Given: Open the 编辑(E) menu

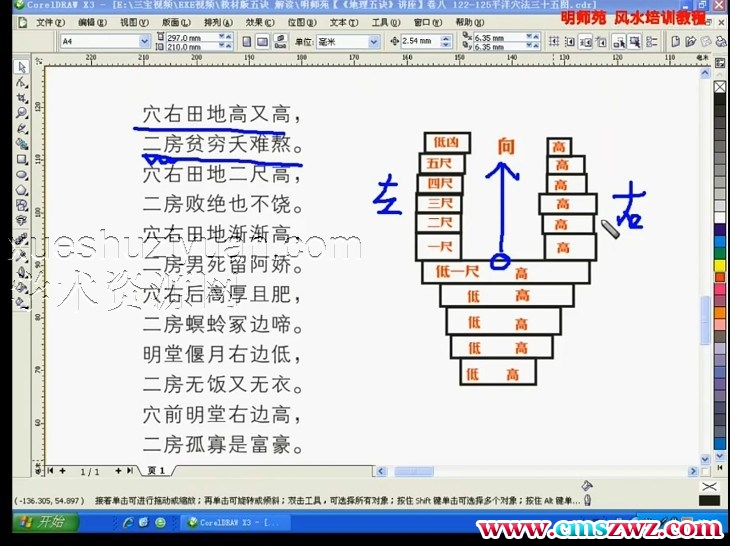Looking at the screenshot, I should pyautogui.click(x=92, y=22).
